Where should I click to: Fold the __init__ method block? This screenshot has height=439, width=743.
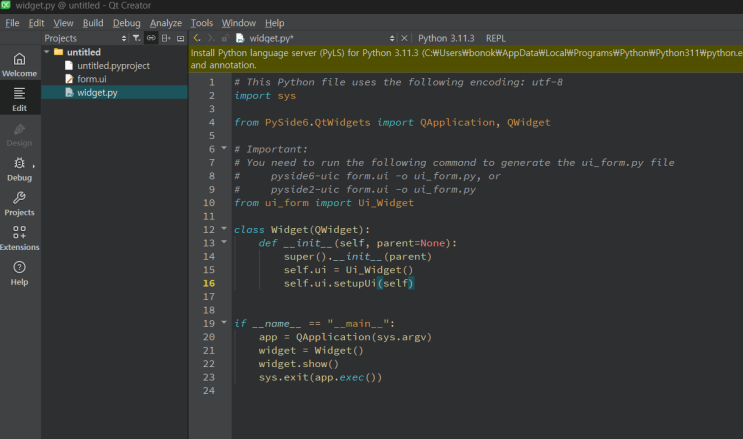(x=224, y=243)
